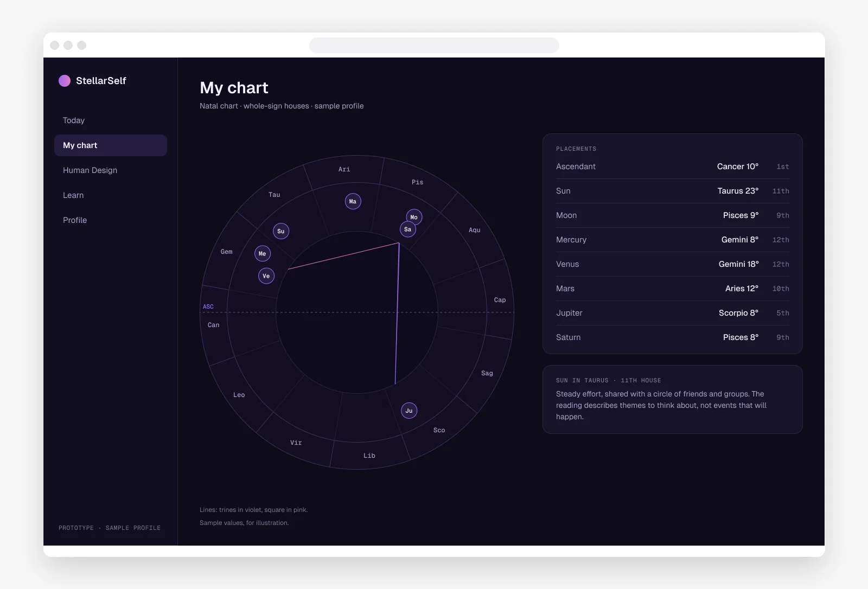868x589 pixels.
Task: Click the 10th house label
Action: [x=781, y=289]
